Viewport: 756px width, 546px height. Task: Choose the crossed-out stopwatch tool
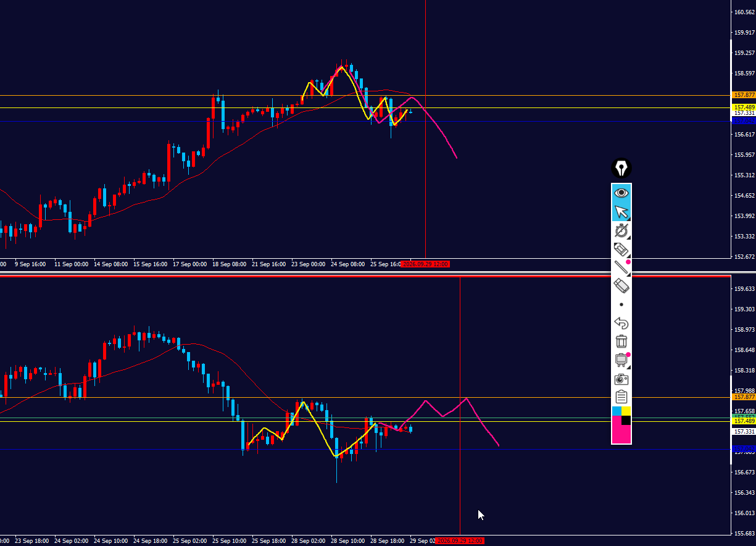(x=621, y=231)
